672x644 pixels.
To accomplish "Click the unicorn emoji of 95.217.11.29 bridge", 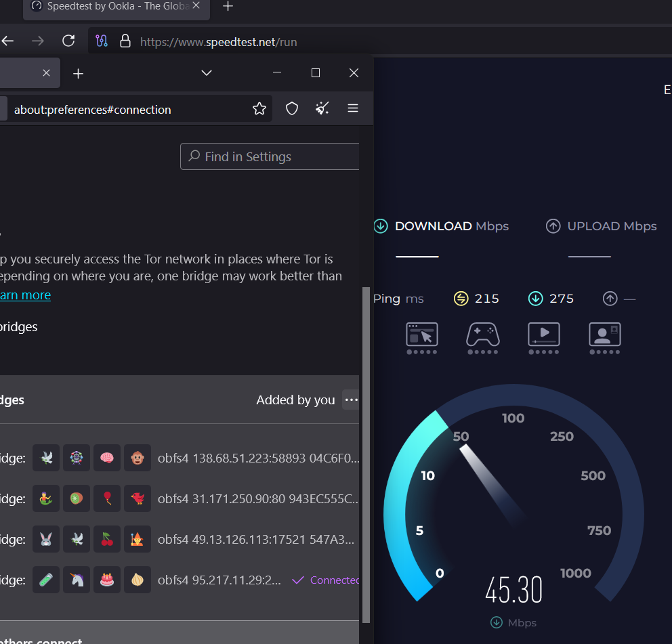I will pyautogui.click(x=77, y=580).
